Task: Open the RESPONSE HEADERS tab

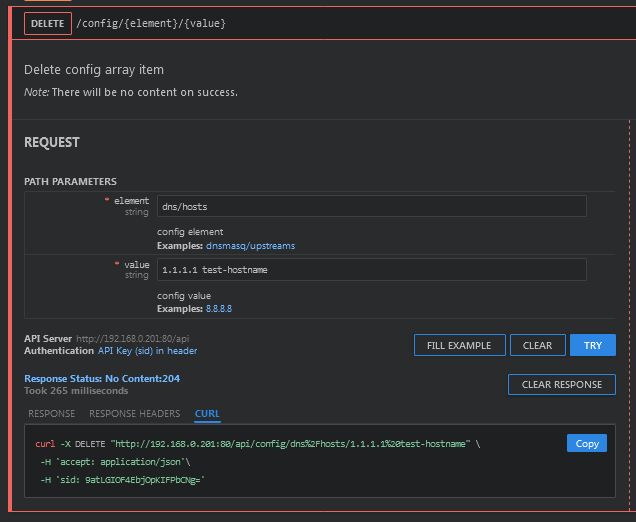Action: tap(135, 413)
